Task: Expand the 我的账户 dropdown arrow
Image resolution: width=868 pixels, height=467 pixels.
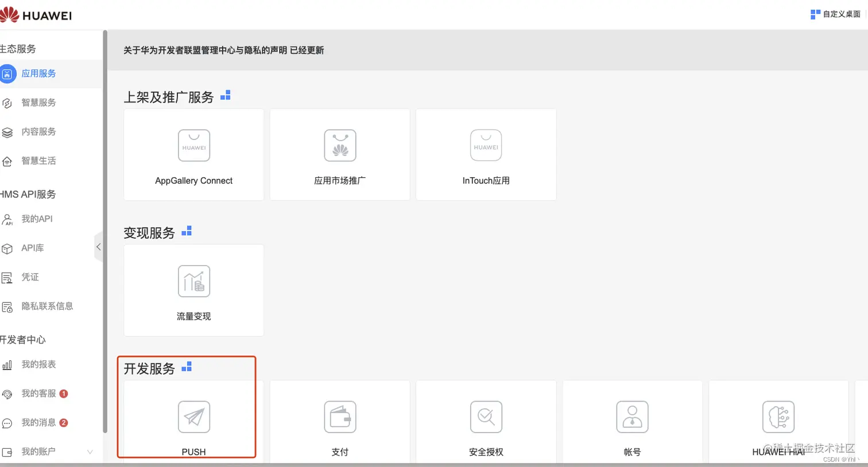Action: coord(90,452)
